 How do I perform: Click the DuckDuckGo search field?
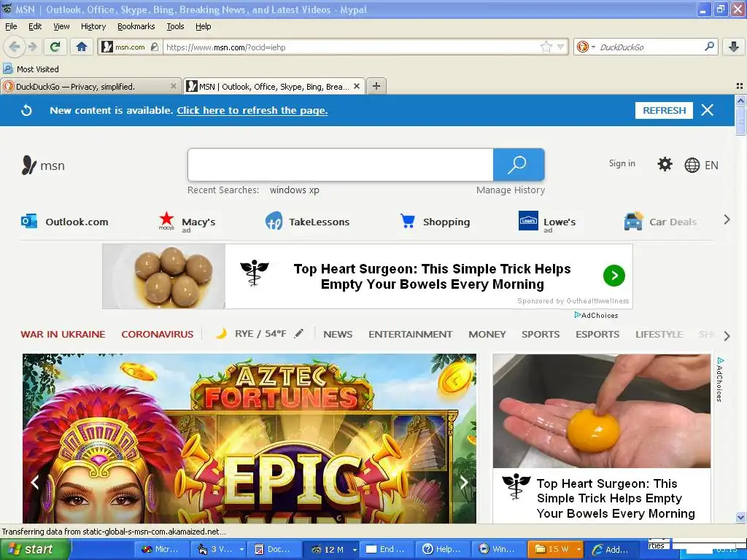pos(650,47)
